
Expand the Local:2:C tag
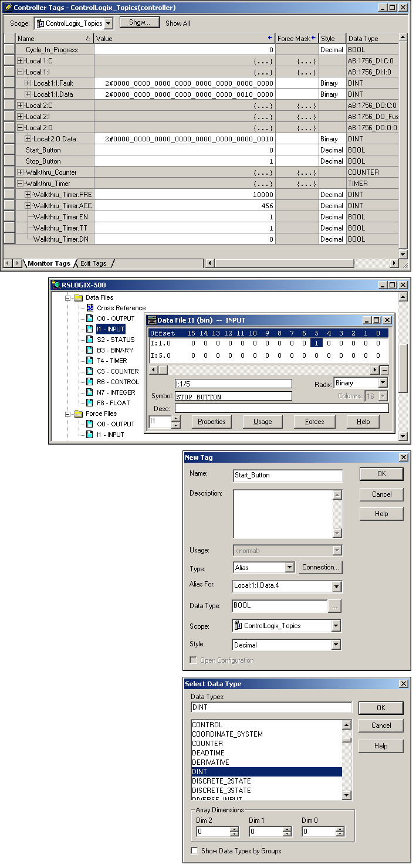(21, 106)
